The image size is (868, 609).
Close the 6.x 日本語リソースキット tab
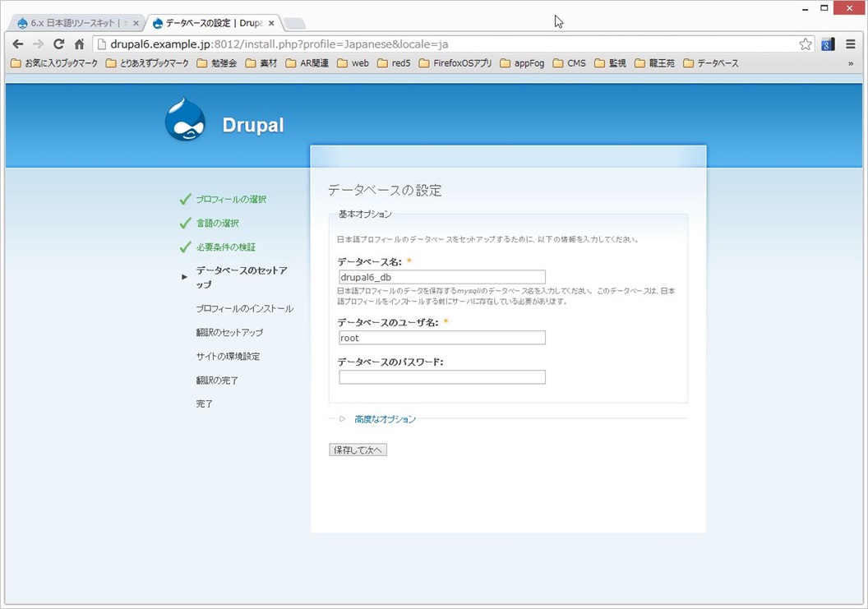click(x=136, y=23)
